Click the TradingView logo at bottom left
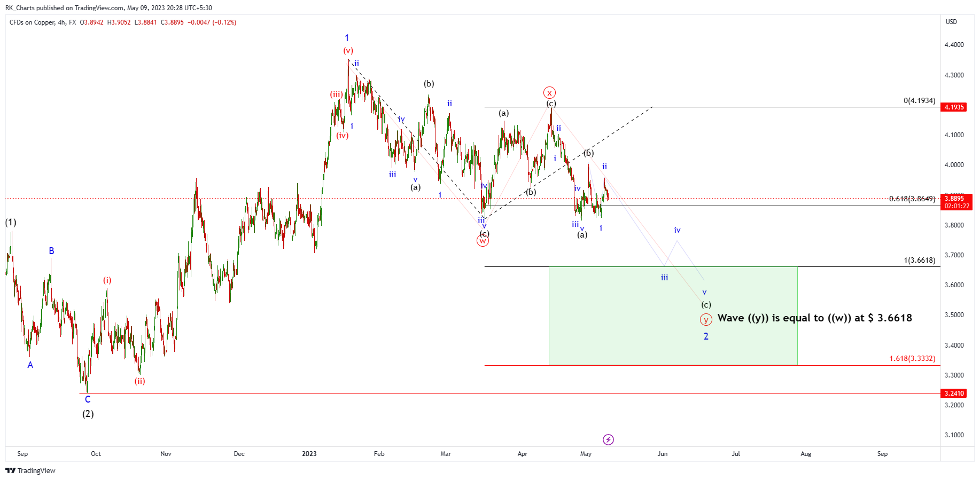Screen dimensions: 980x480 [x=30, y=470]
